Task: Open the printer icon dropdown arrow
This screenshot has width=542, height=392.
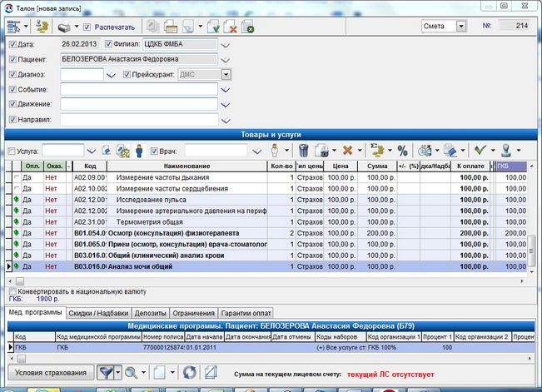Action: coord(77,27)
